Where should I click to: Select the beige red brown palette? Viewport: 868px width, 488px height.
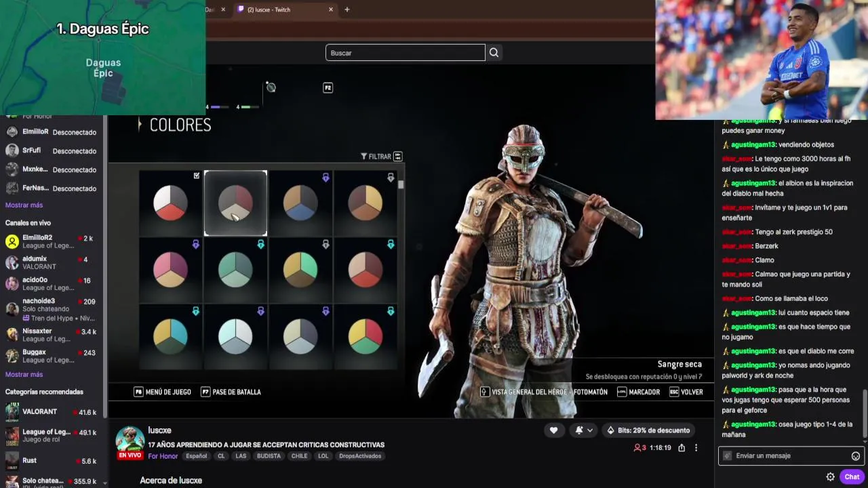coord(366,269)
